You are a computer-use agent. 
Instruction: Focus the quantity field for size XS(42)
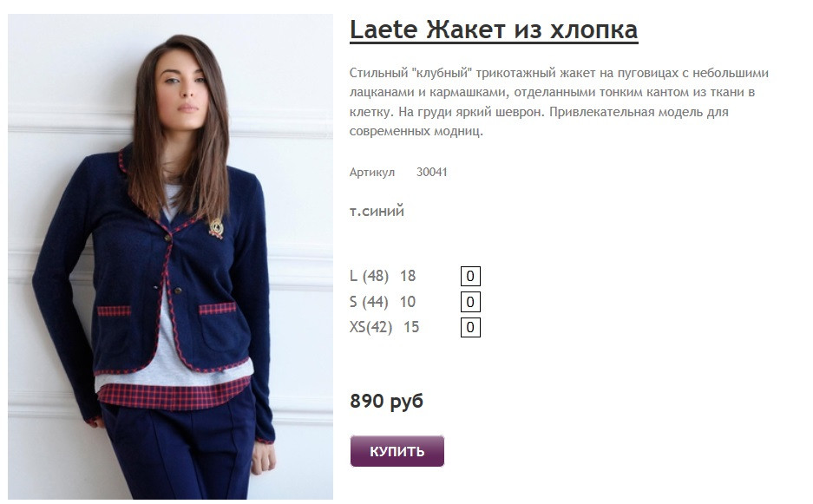point(470,327)
